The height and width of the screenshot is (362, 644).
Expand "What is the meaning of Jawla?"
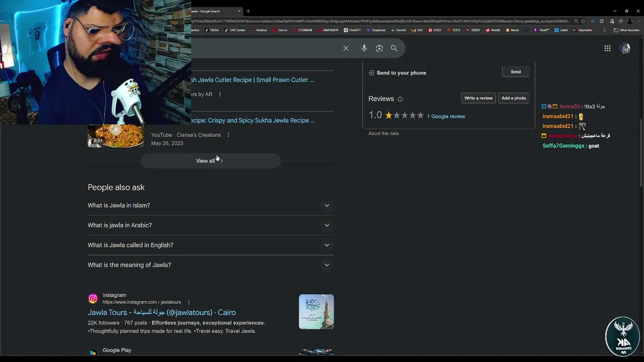coord(210,265)
